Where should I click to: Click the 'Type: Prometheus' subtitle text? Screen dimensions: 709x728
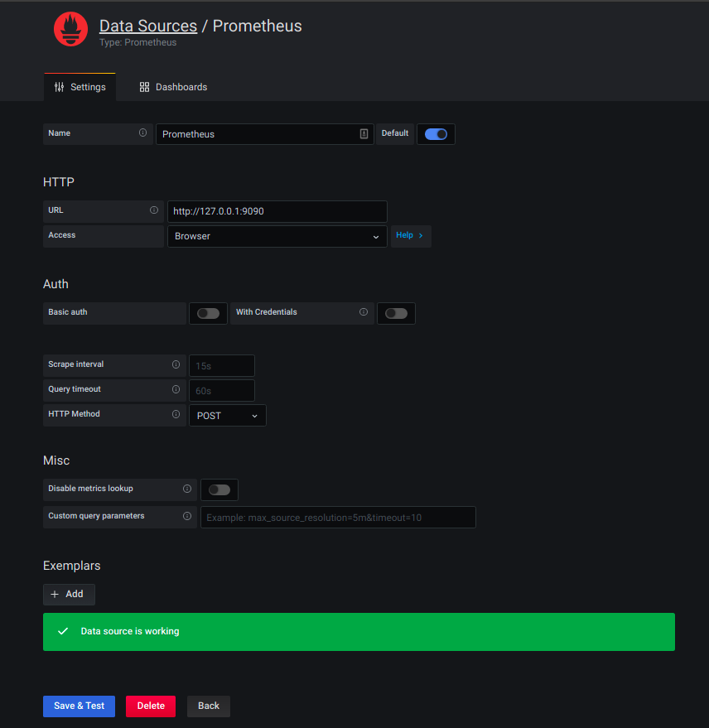[137, 42]
